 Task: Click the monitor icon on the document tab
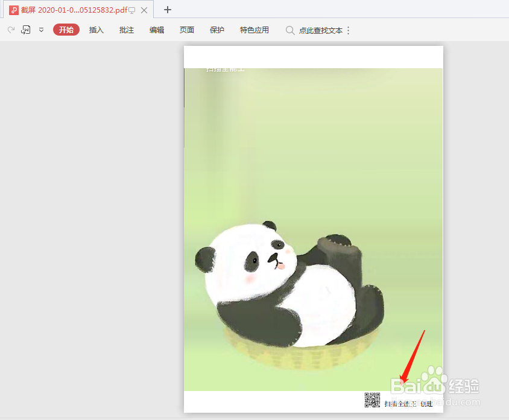pyautogui.click(x=132, y=10)
